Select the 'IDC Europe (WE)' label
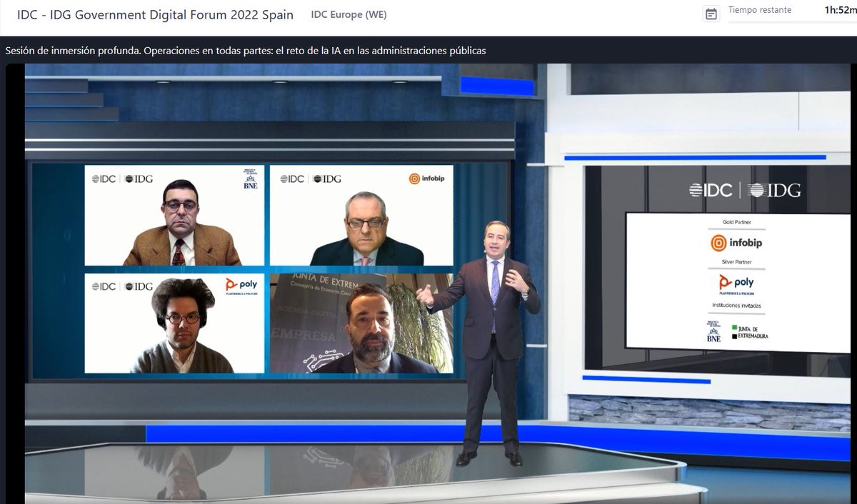 pyautogui.click(x=349, y=15)
